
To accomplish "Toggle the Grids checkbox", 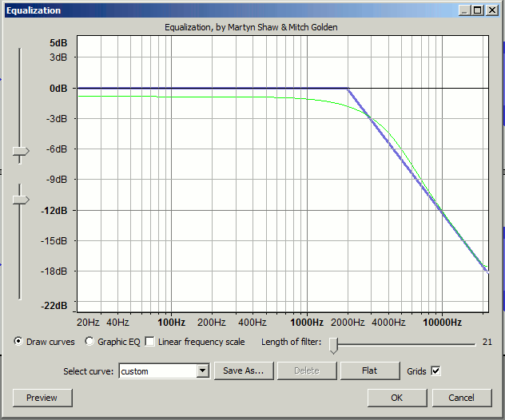I will (x=435, y=370).
